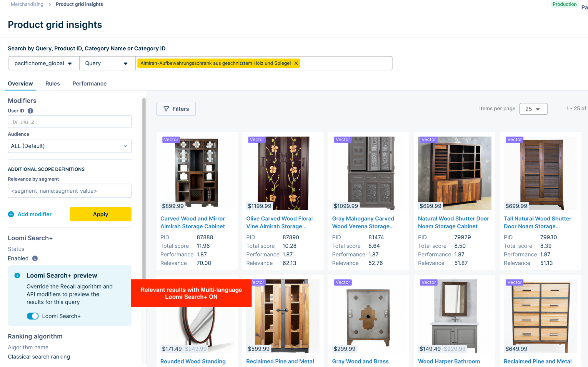Click the plus icon for Add modifier
Viewport: 588px width, 367px height.
click(x=11, y=214)
